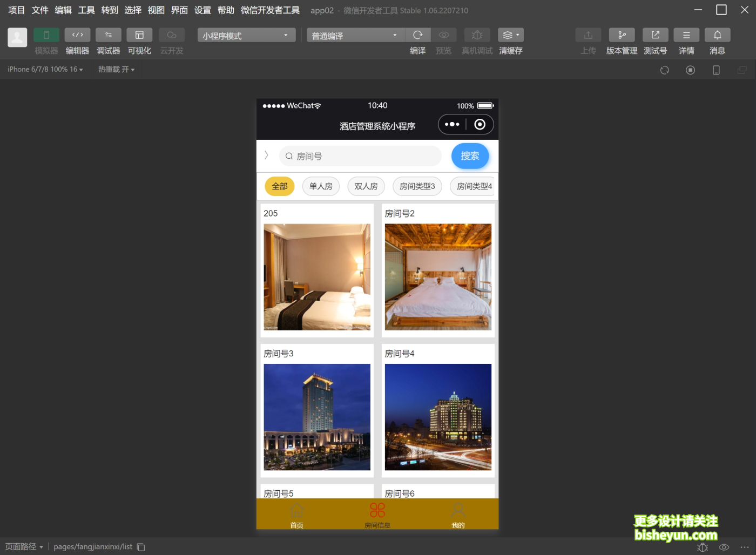This screenshot has width=756, height=555.
Task: Open the messages bell icon
Action: click(717, 35)
